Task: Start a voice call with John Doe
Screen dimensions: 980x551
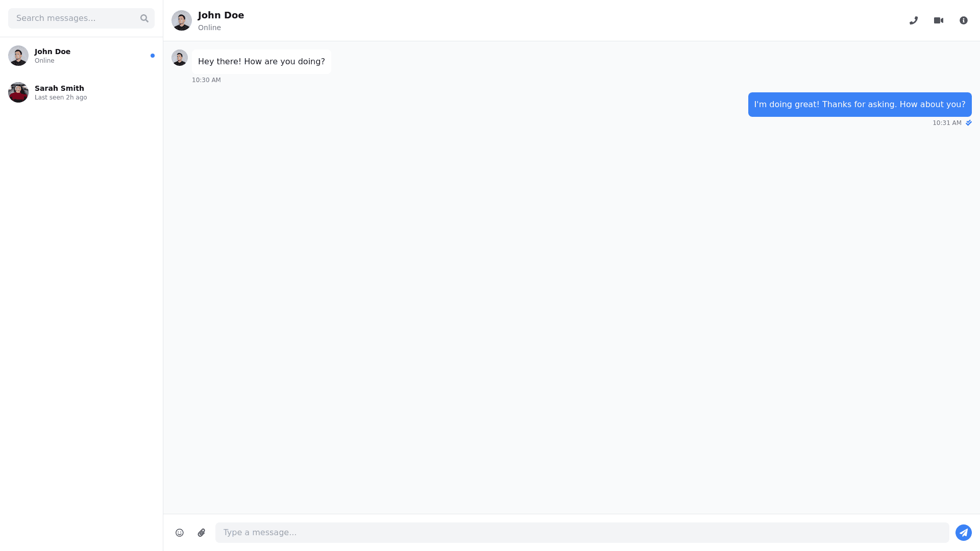Action: click(914, 20)
